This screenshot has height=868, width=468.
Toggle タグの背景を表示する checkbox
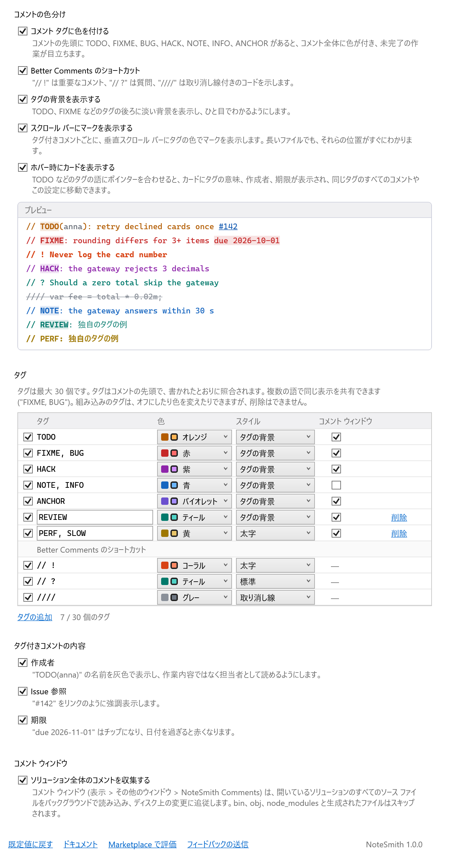[x=23, y=99]
